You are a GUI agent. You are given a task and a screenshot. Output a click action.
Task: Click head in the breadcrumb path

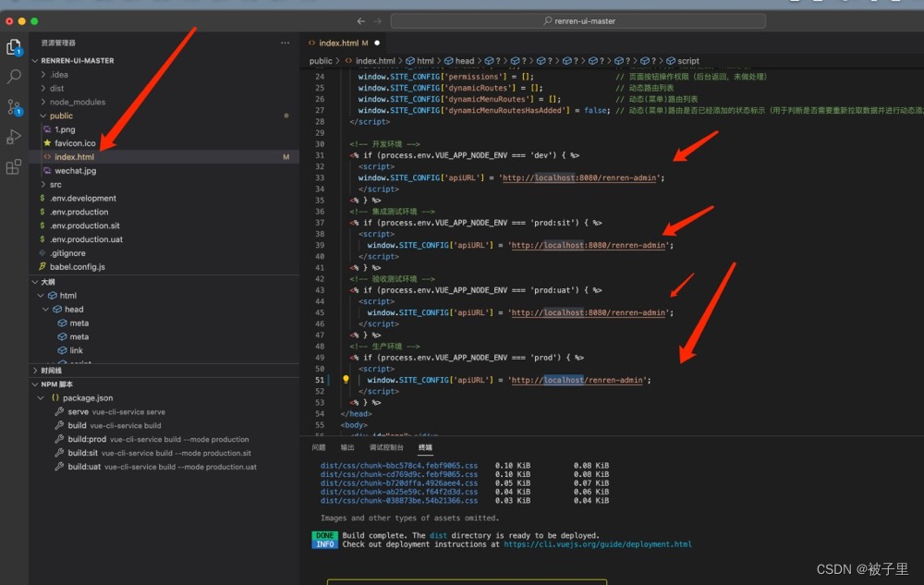pos(465,61)
